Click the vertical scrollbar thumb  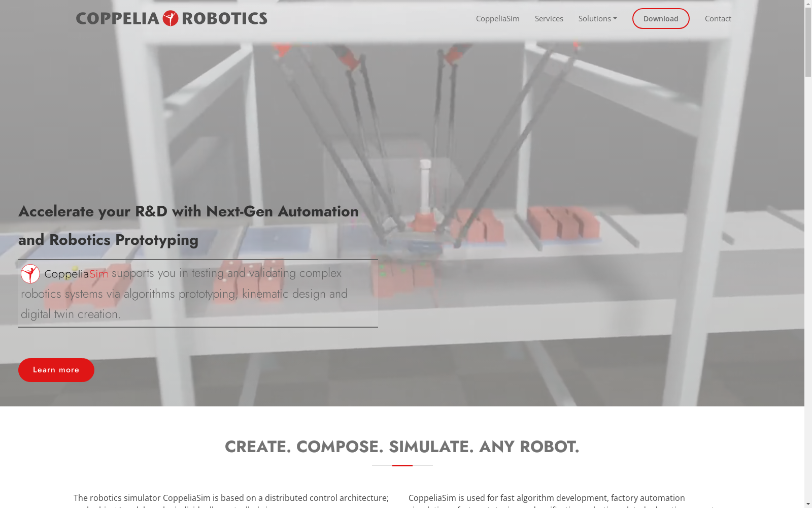[x=808, y=43]
